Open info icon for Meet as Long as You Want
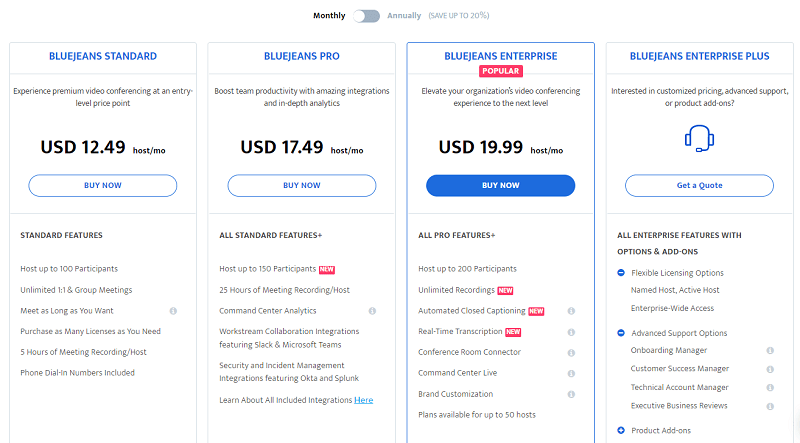The width and height of the screenshot is (800, 443). pyautogui.click(x=173, y=311)
